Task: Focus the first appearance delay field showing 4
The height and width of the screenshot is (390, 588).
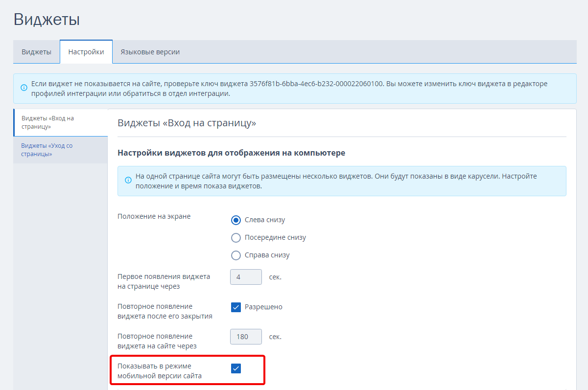Action: click(246, 277)
